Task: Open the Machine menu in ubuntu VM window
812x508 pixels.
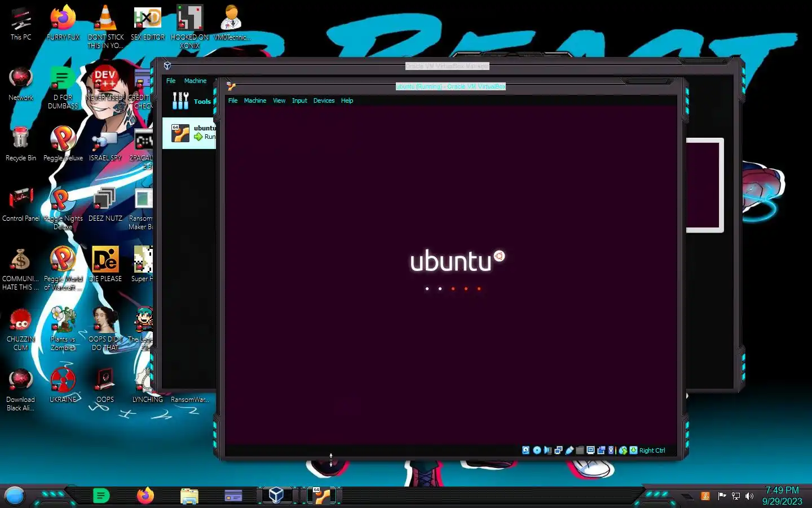Action: pos(255,100)
